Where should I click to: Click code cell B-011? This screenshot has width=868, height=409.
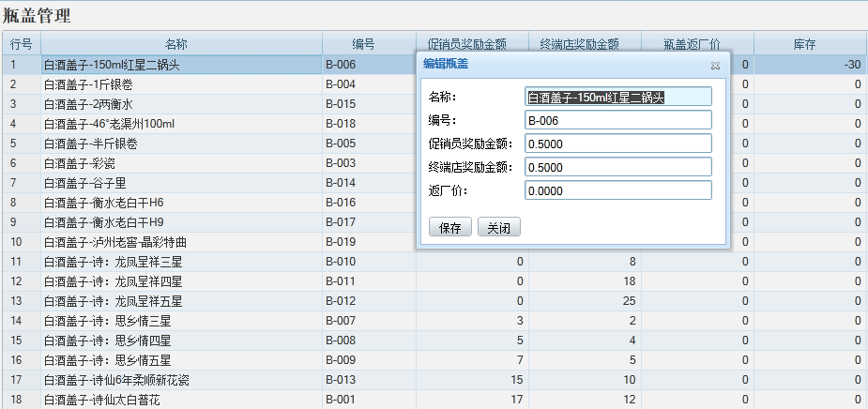[x=369, y=281]
